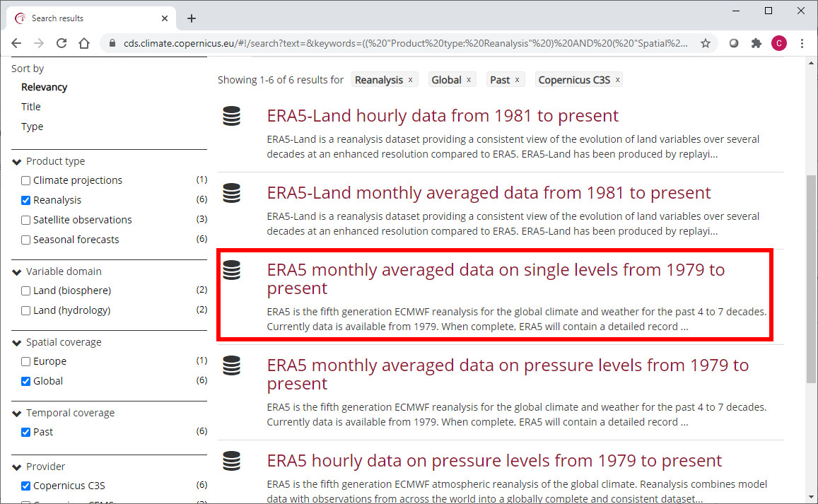Remove the Reanalysis filter tag
Viewport: 818px width, 504px height.
tap(411, 80)
